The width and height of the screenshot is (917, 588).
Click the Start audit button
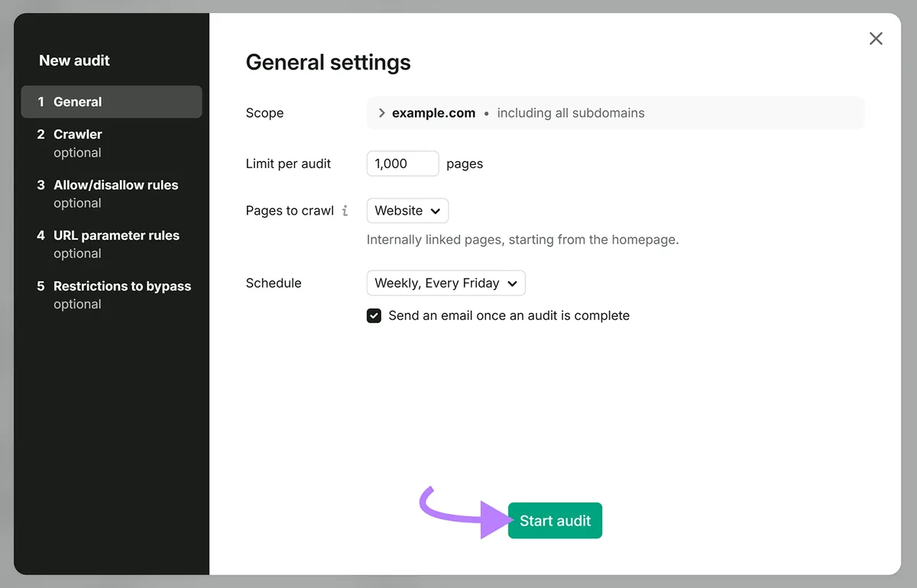[555, 521]
